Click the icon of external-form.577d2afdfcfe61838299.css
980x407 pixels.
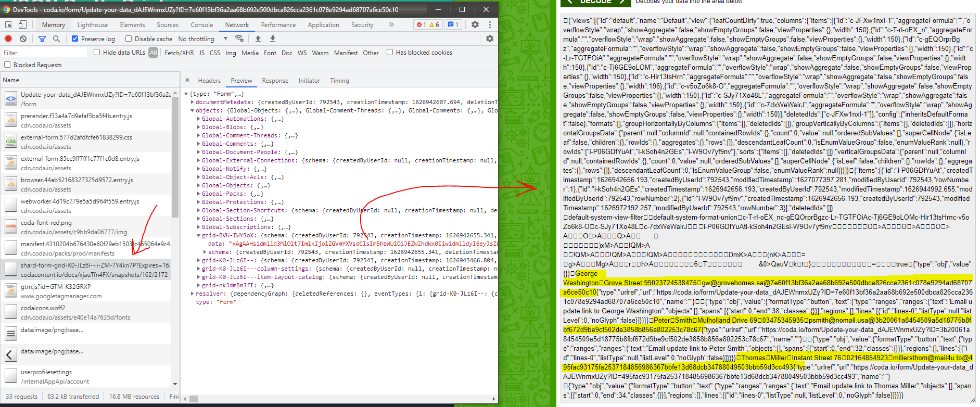tap(11, 142)
